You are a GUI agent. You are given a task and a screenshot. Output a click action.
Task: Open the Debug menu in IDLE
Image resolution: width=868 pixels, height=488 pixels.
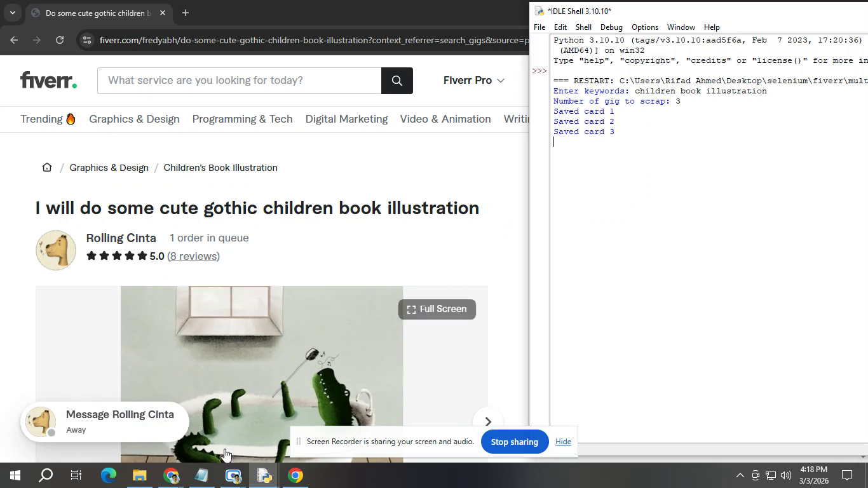tap(611, 27)
